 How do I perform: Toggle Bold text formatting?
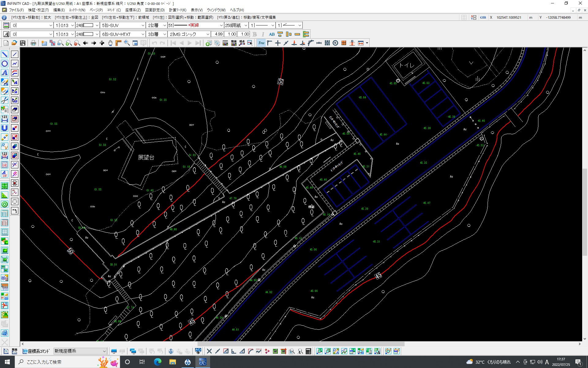tap(255, 34)
